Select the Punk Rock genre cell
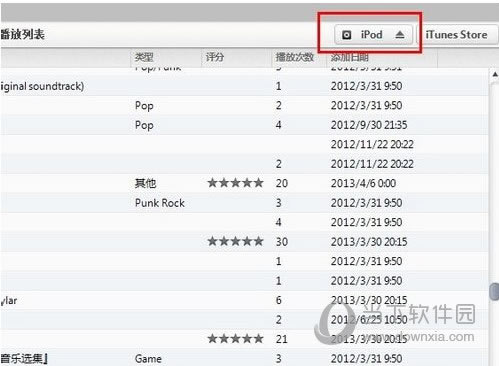Image resolution: width=499 pixels, height=366 pixels. coord(160,203)
